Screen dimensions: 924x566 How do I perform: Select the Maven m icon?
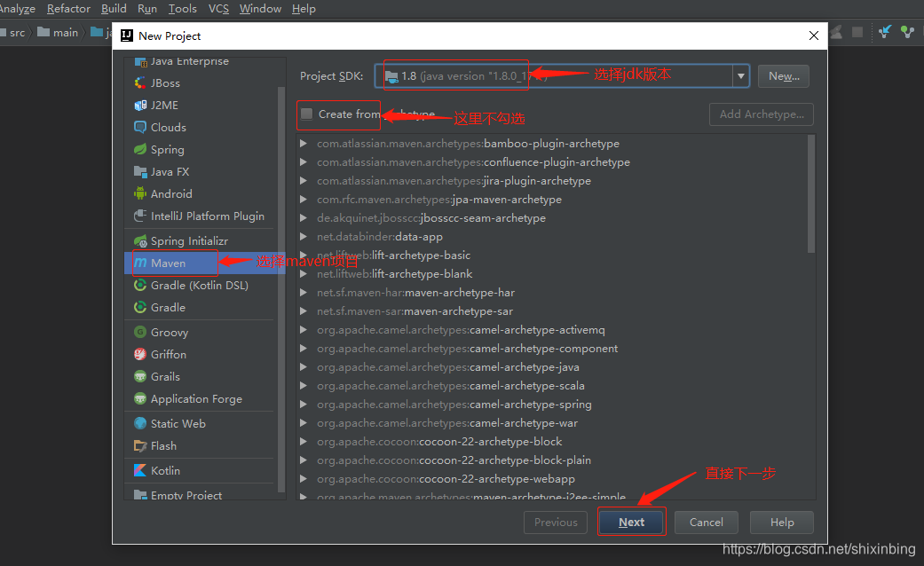(140, 263)
